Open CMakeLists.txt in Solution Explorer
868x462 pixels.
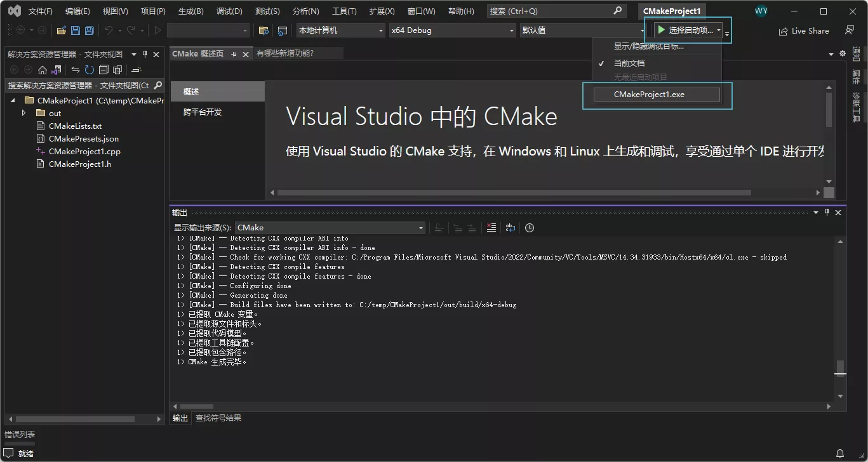[x=76, y=126]
